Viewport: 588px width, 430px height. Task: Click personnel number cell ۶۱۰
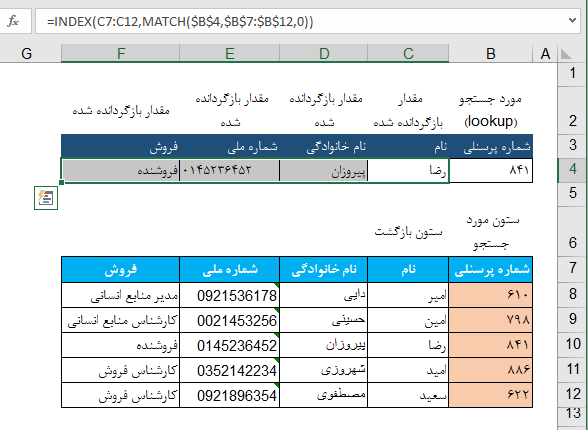point(490,295)
